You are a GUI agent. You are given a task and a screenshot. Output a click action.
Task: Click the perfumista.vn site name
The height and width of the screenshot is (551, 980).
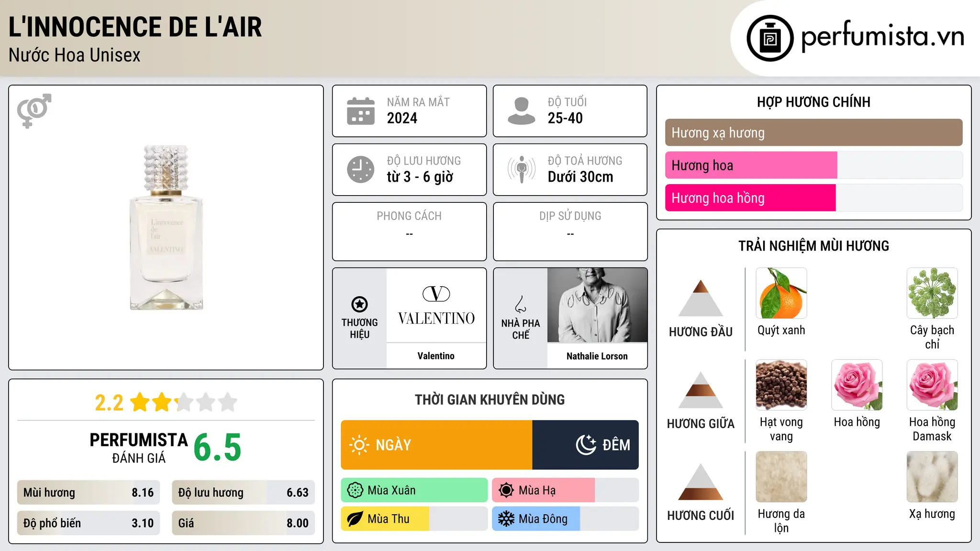(x=882, y=36)
